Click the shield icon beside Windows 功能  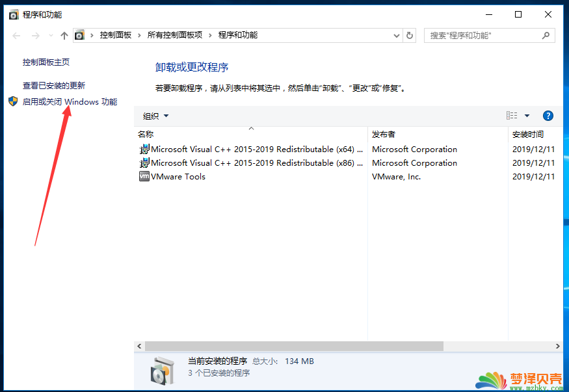pyautogui.click(x=13, y=101)
